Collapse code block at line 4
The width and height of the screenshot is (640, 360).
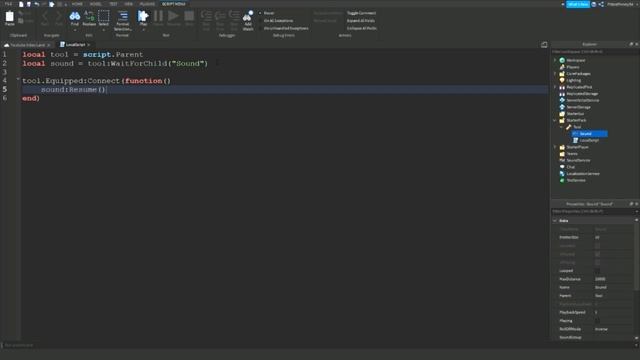click(x=18, y=79)
